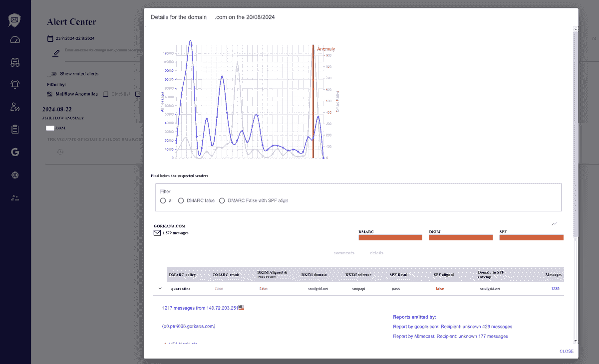Screen dimensions: 599x364
Task: Click the envelope icon next to 1 579 messages
Action: [157, 233]
